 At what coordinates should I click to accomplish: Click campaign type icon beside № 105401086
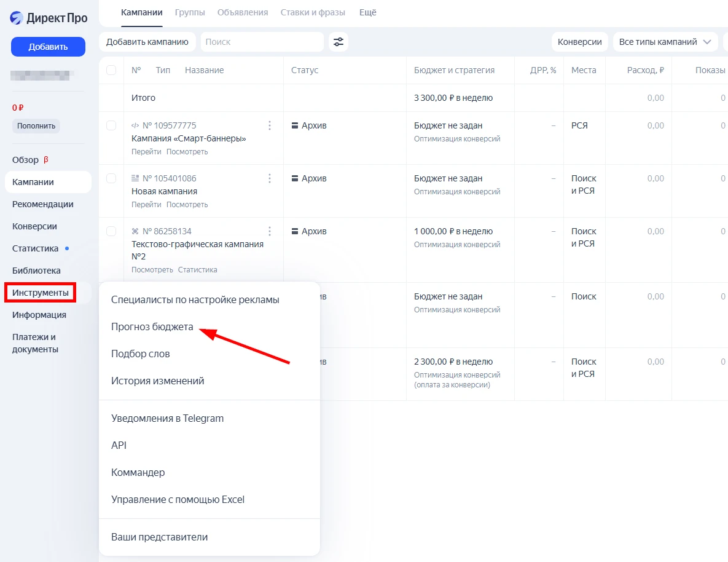[135, 178]
